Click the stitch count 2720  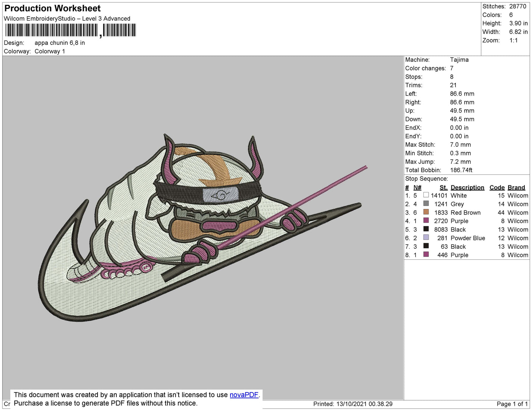click(441, 221)
